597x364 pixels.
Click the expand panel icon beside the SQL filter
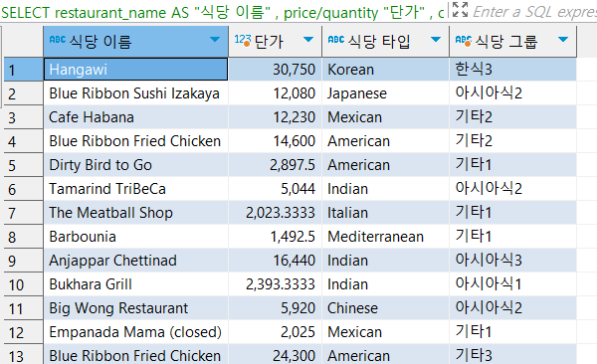pos(460,10)
